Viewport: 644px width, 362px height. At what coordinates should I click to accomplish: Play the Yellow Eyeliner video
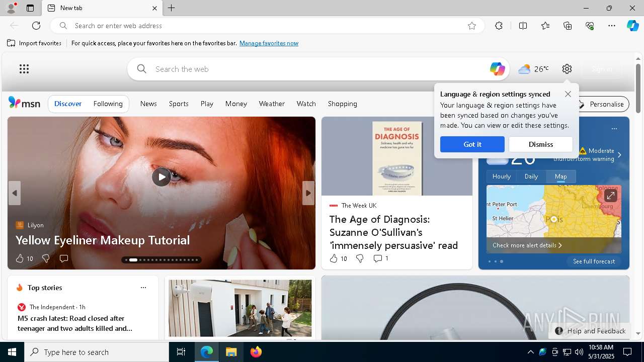pos(162,176)
